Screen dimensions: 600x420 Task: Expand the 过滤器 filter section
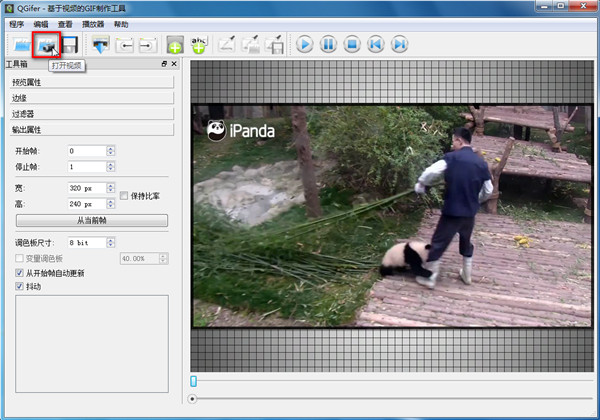[91, 113]
